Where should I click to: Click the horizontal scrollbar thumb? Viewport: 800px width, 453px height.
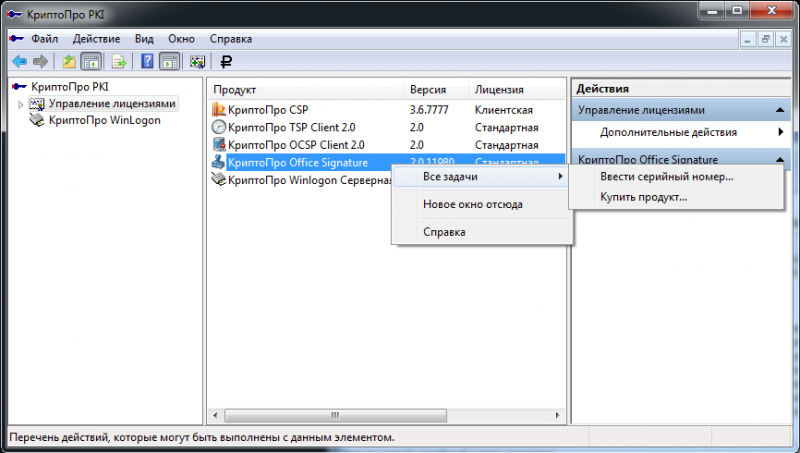(335, 415)
